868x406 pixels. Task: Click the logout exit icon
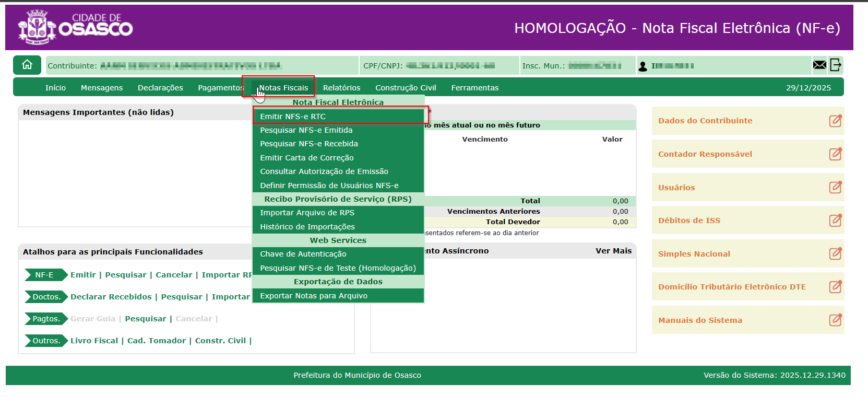[836, 65]
